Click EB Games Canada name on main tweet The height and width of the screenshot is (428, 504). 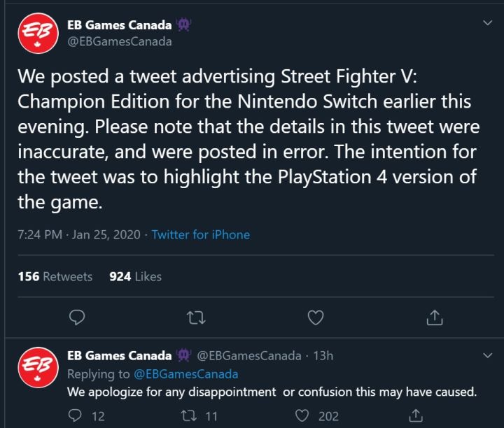tap(119, 25)
